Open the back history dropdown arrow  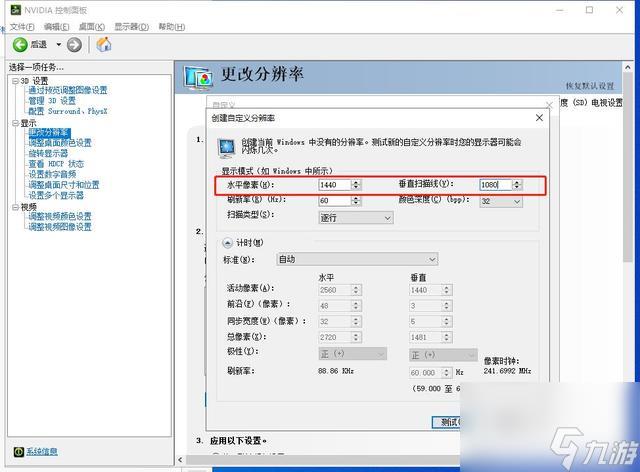pyautogui.click(x=58, y=44)
